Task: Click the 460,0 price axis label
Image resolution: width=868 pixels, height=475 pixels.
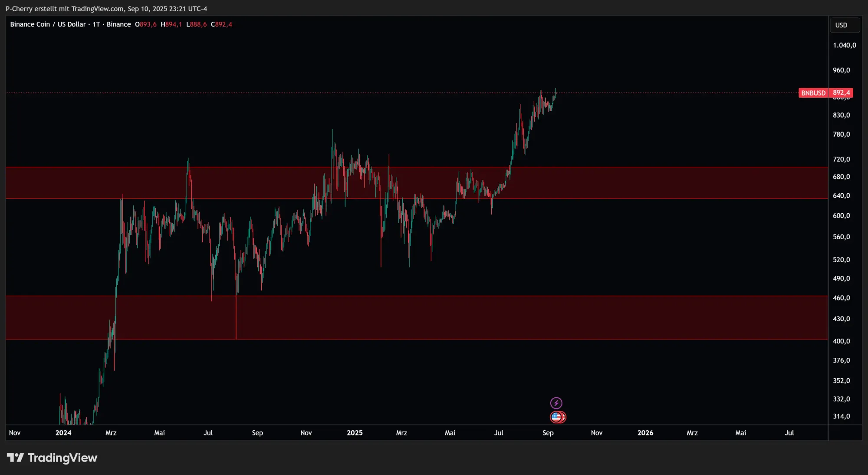Action: [x=841, y=298]
